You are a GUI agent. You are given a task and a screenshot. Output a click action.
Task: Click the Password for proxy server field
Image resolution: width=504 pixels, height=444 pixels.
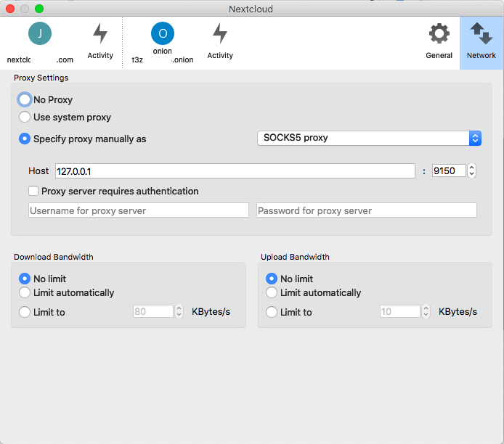367,210
